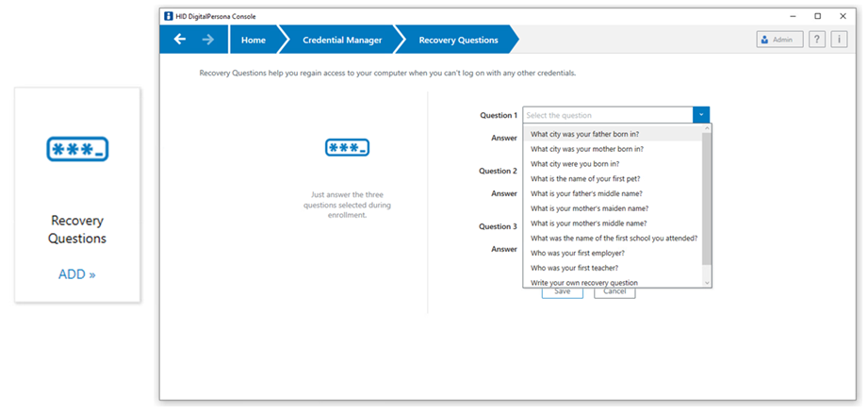The image size is (868, 413).
Task: Click the center recovery password icon
Action: click(347, 148)
